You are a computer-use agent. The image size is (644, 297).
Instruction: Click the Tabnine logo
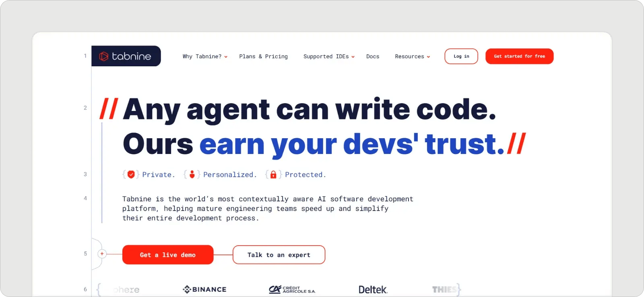click(126, 56)
